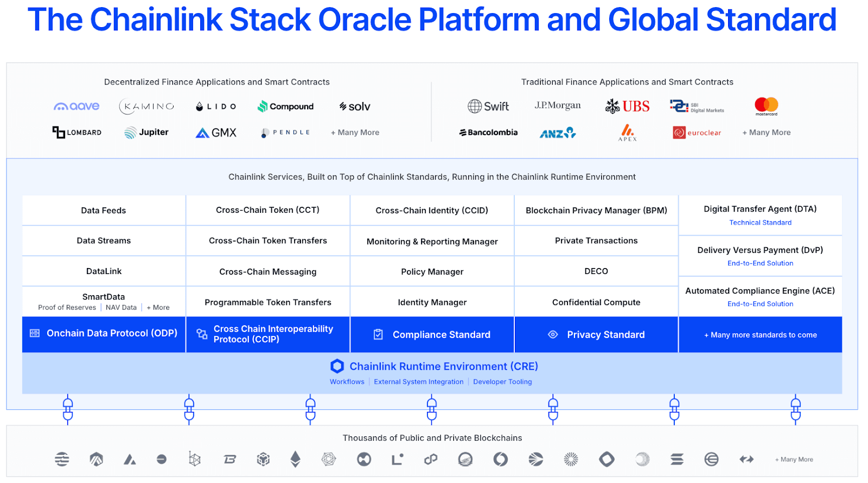Open End-to-End Solution link under DvP
The width and height of the screenshot is (868, 483).
click(760, 263)
